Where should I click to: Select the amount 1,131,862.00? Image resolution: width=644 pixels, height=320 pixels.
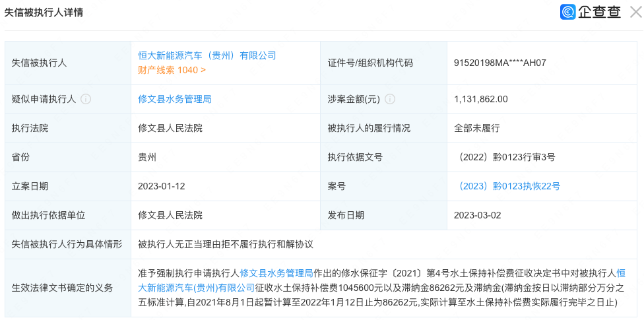481,99
